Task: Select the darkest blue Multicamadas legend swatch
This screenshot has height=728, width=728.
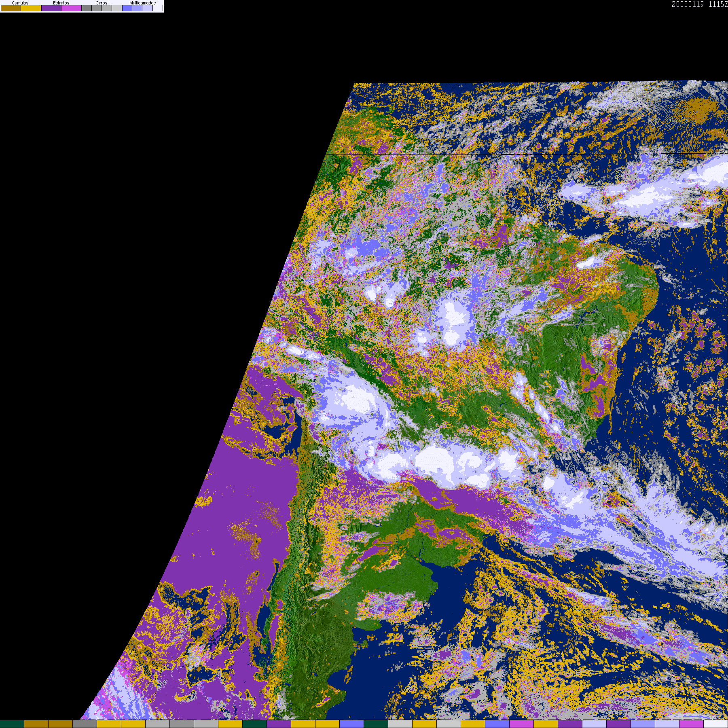Action: pyautogui.click(x=127, y=8)
